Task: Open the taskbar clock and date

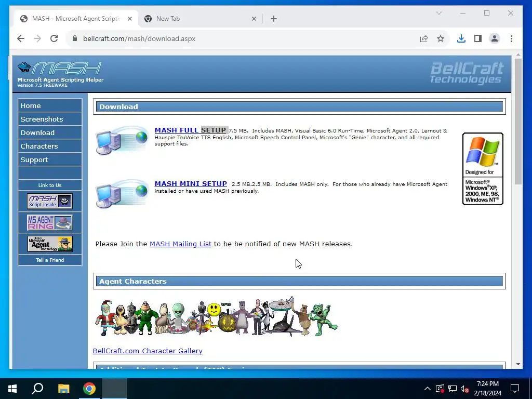Action: click(x=487, y=389)
